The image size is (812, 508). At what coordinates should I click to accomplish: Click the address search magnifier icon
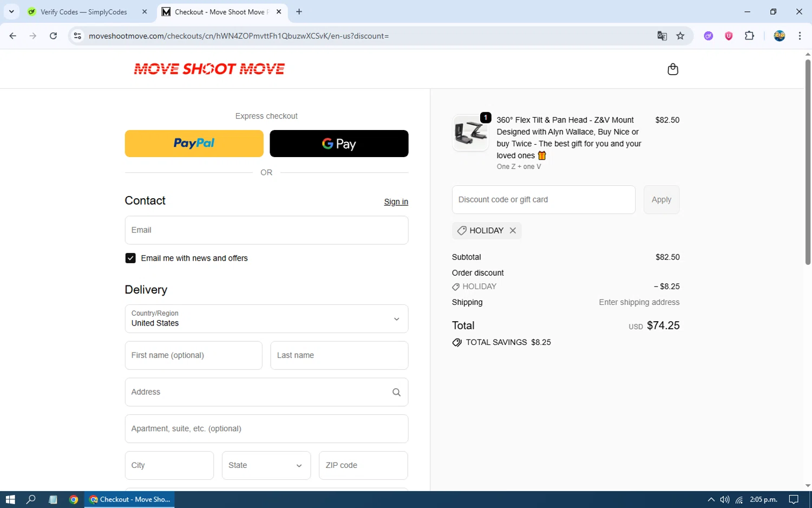pos(396,392)
